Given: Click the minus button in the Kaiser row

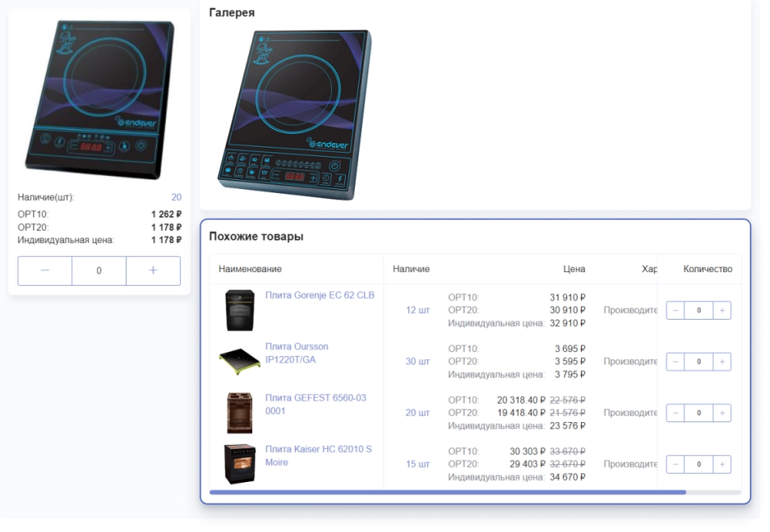Looking at the screenshot, I should [675, 465].
